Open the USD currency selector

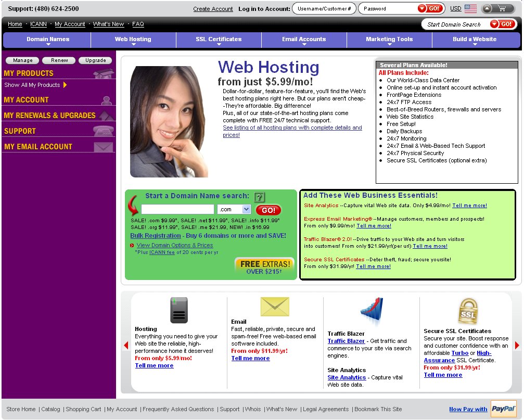click(455, 9)
